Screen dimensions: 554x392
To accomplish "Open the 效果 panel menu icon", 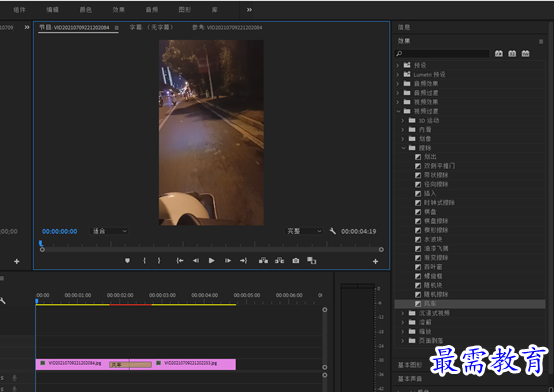I will tap(541, 41).
